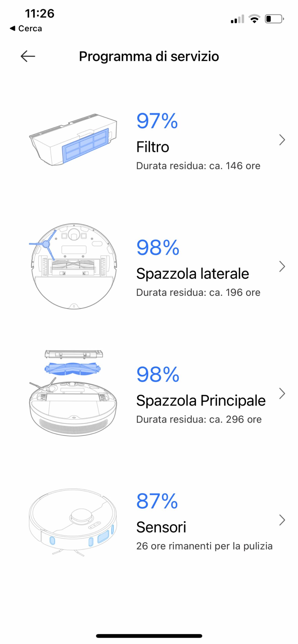Tap the filter dustbin illustration

click(73, 140)
